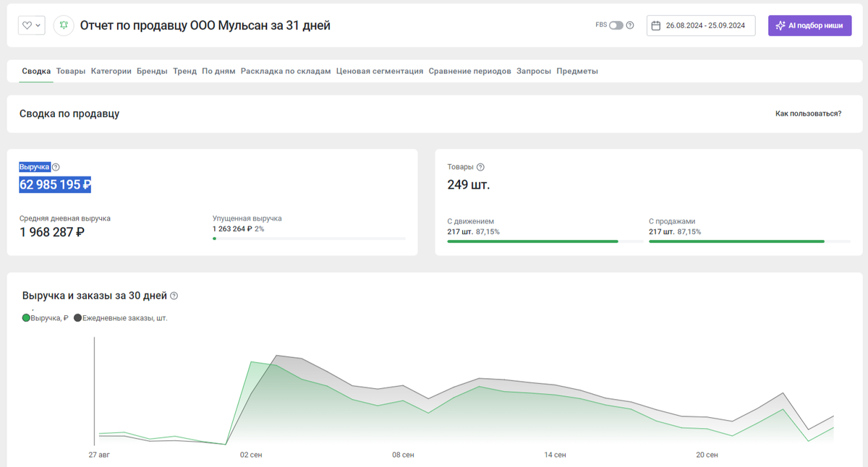Click the heart favorites icon
Image resolution: width=868 pixels, height=467 pixels.
[27, 25]
